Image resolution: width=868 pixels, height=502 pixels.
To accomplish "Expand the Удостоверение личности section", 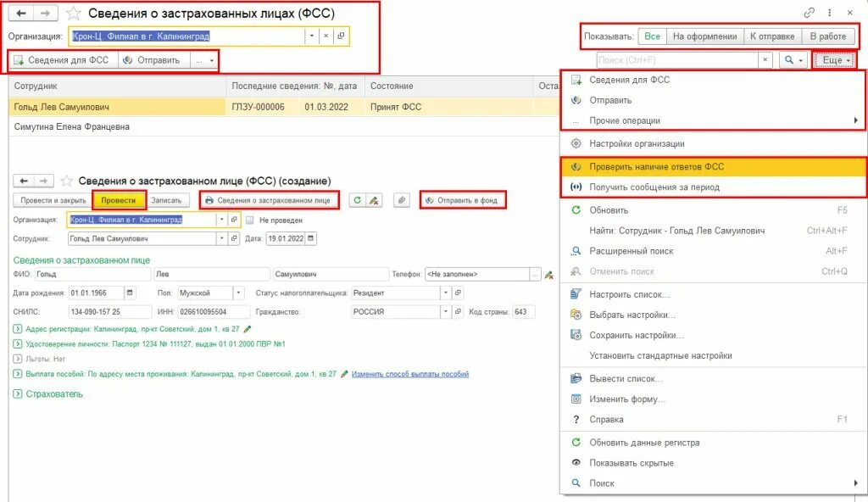I will [17, 344].
